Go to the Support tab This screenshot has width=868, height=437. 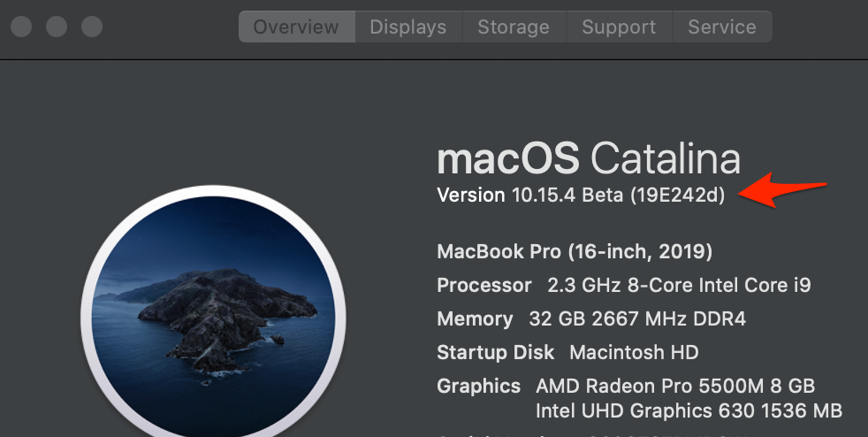619,27
